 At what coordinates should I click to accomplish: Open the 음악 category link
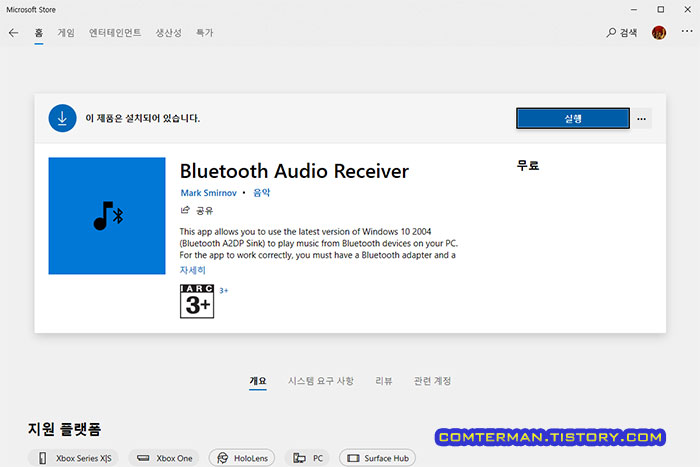pos(262,192)
